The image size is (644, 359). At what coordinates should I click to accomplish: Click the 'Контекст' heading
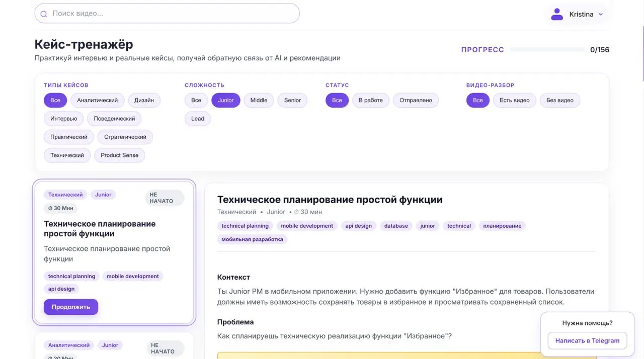(233, 277)
